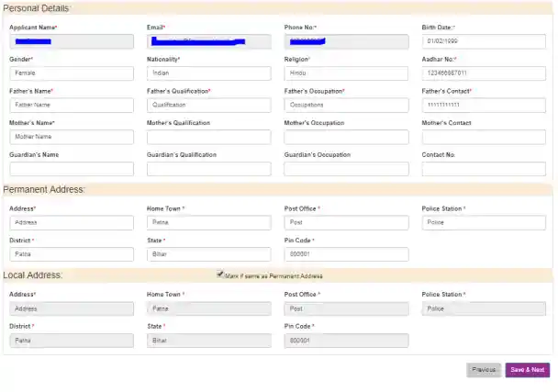Screen dimensions: 558x392
Task: Go back with the Previous button
Action: [x=483, y=369]
